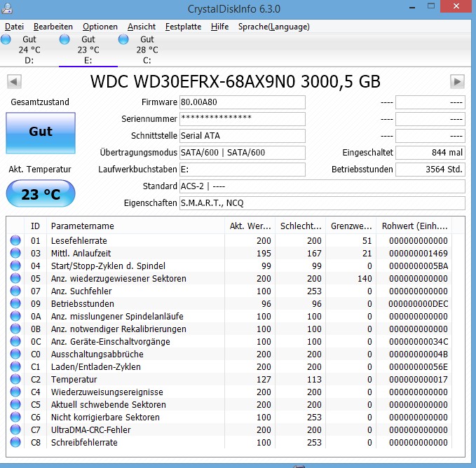This screenshot has width=476, height=468.
Task: Click status orb for Anz. Suchfehler row
Action: [15, 291]
